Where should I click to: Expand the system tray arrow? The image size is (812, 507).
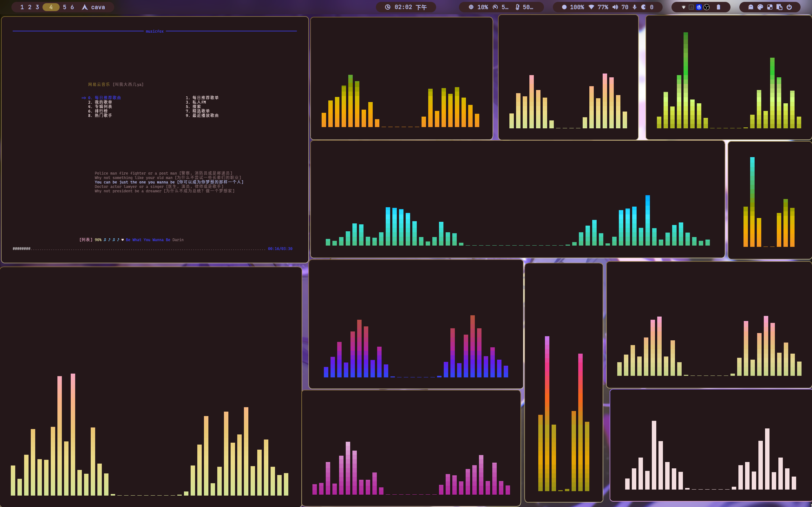pos(684,7)
